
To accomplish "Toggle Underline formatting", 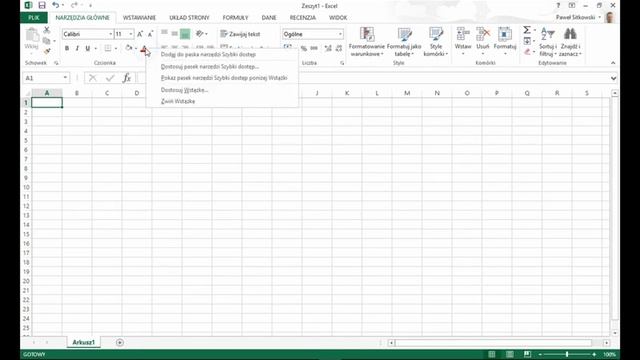I will pyautogui.click(x=87, y=48).
